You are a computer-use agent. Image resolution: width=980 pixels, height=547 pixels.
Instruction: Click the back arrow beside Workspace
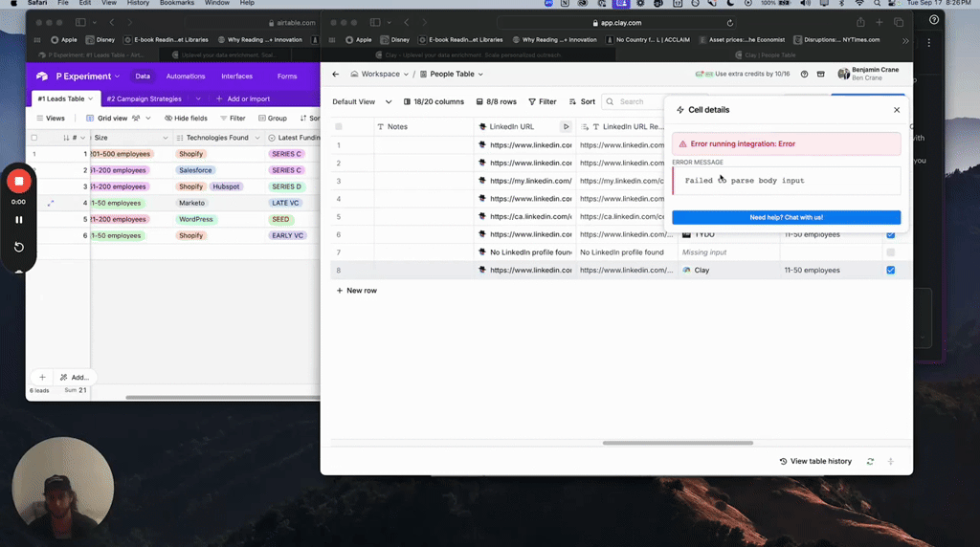336,74
